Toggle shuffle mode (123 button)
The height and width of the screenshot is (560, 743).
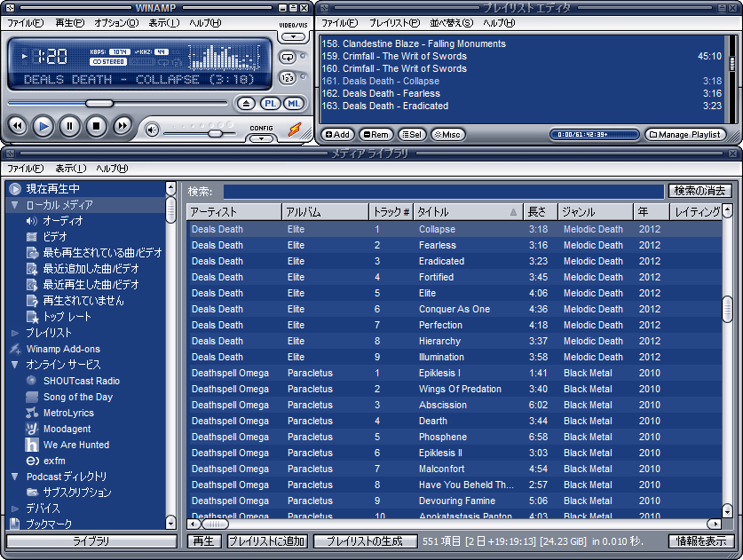[288, 78]
